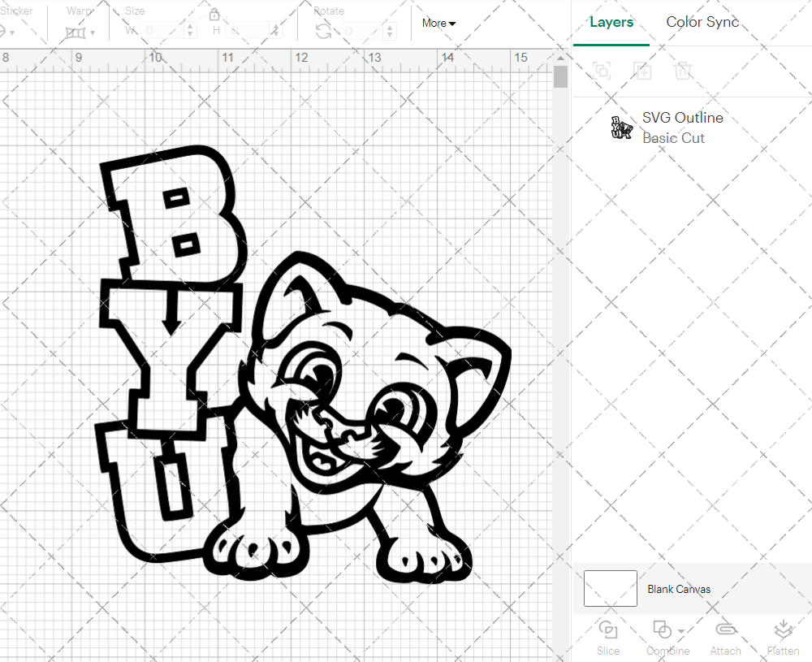Open the More dropdown
Image resolution: width=812 pixels, height=662 pixels.
click(438, 23)
